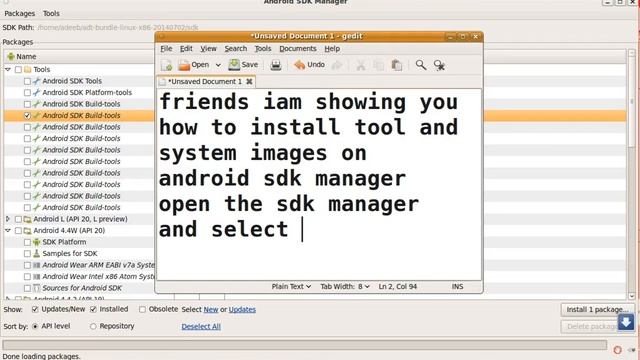This screenshot has height=360, width=640.
Task: Undo the last edit in gedit
Action: [x=309, y=64]
